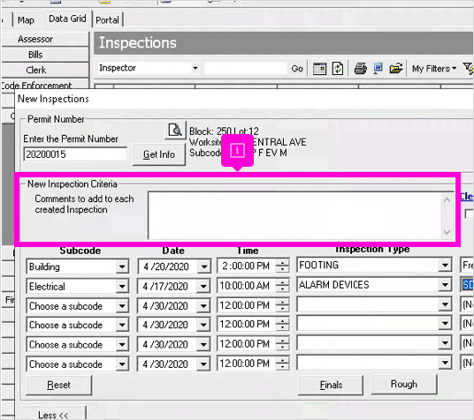Click into the inspection comments text box

(x=296, y=215)
